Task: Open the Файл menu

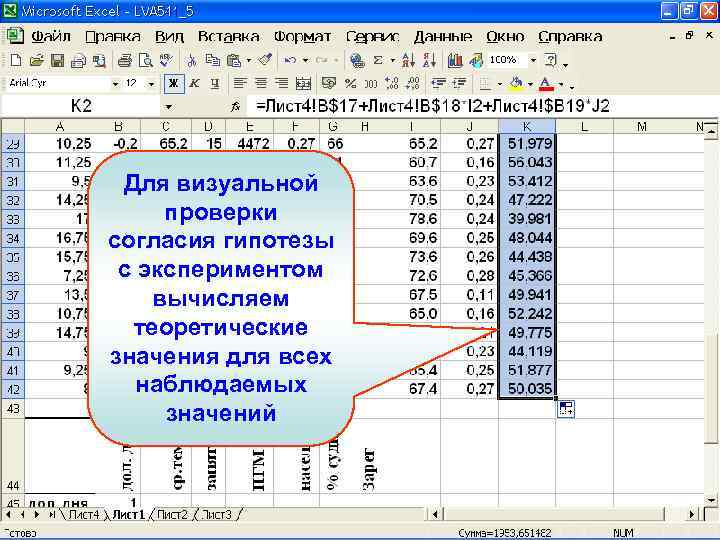Action: coord(51,36)
